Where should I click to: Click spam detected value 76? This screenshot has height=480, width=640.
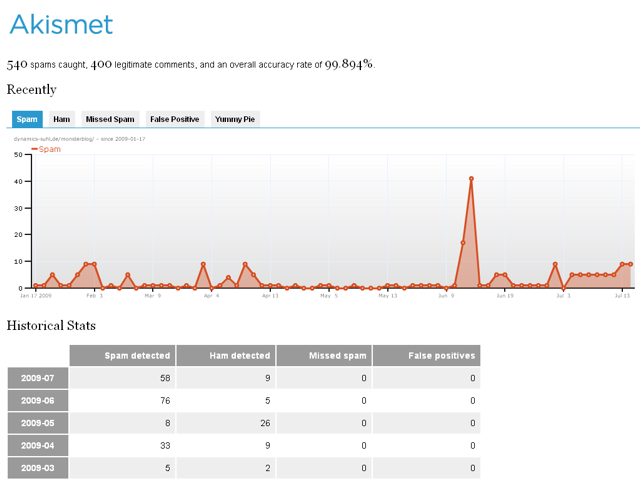click(165, 400)
